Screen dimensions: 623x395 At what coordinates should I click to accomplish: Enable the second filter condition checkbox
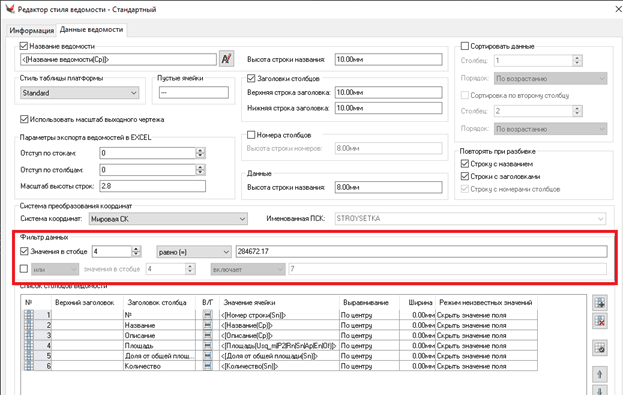(24, 269)
